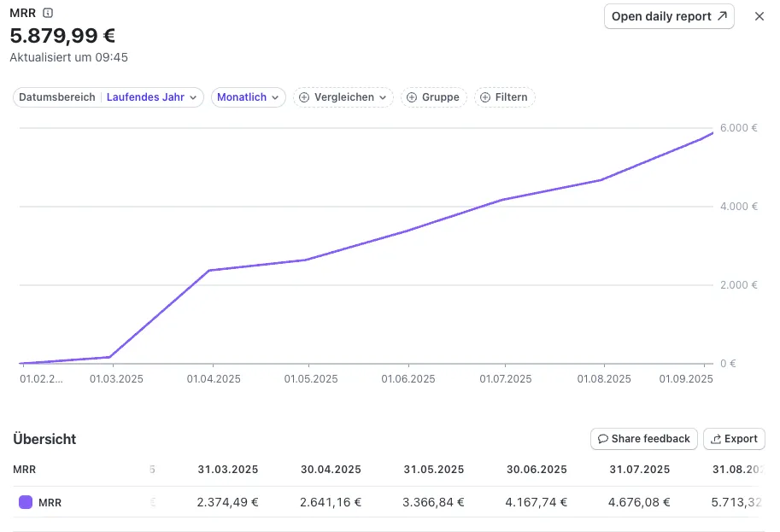Click the arrow icon in Open daily report
Viewport: 780px width, 532px height.
(x=722, y=16)
